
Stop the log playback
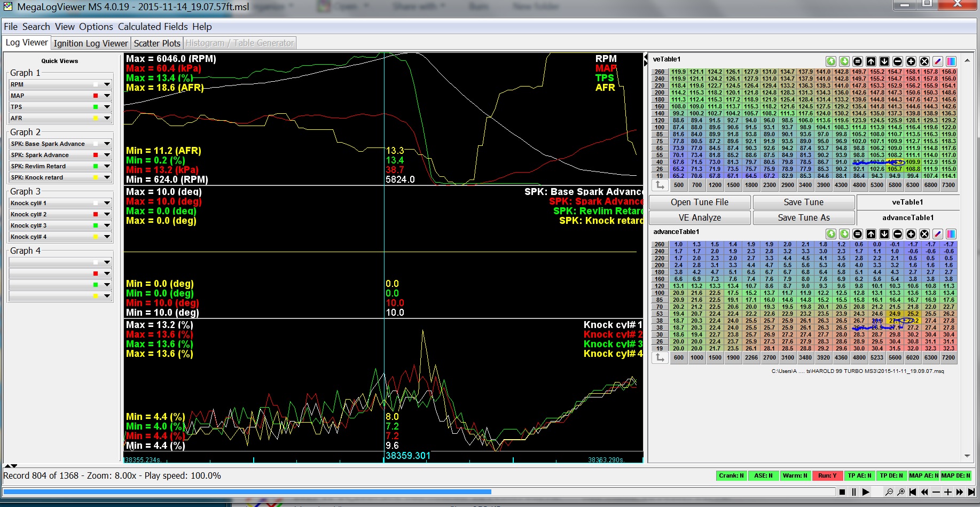point(842,492)
